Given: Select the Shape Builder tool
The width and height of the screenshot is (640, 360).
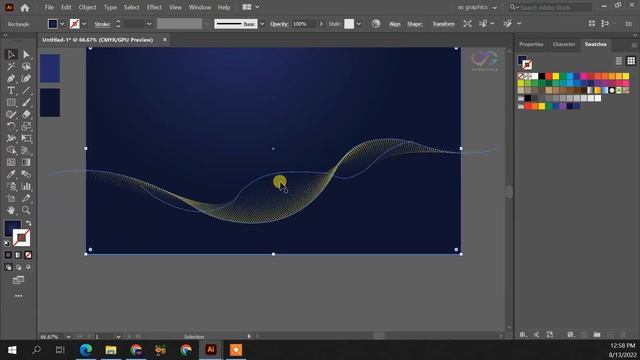Looking at the screenshot, I should tap(11, 150).
